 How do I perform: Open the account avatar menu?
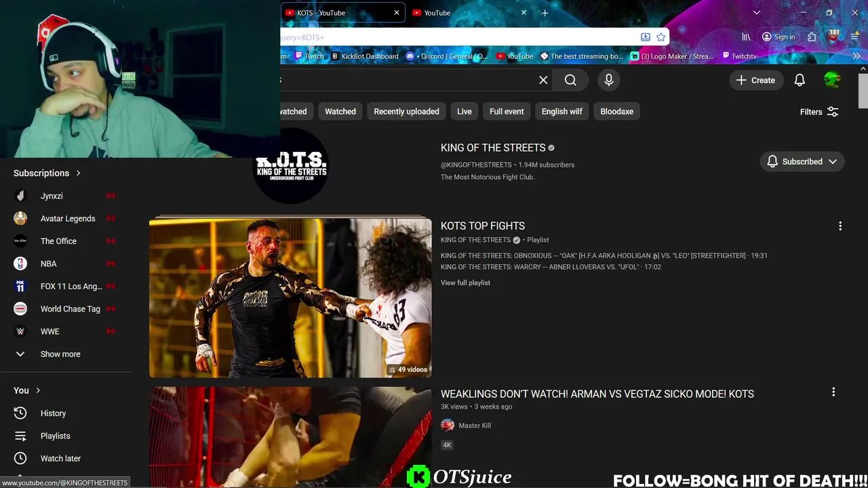[832, 80]
